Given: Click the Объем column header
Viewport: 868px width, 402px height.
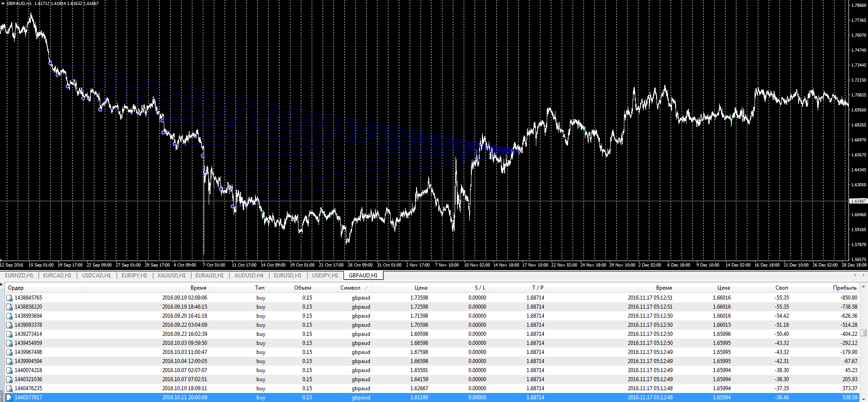Looking at the screenshot, I should point(303,288).
